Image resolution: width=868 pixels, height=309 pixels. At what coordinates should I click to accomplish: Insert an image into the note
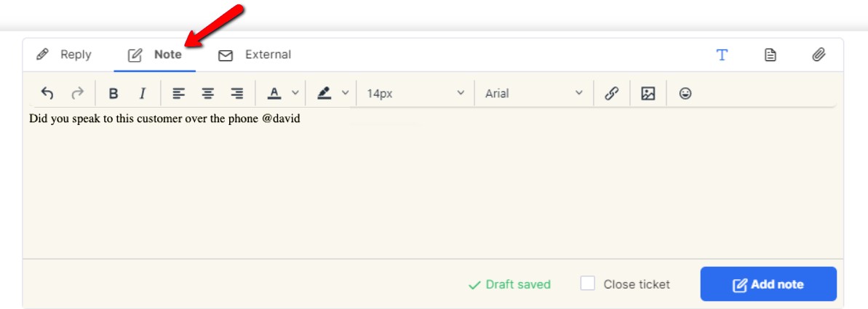click(x=648, y=93)
